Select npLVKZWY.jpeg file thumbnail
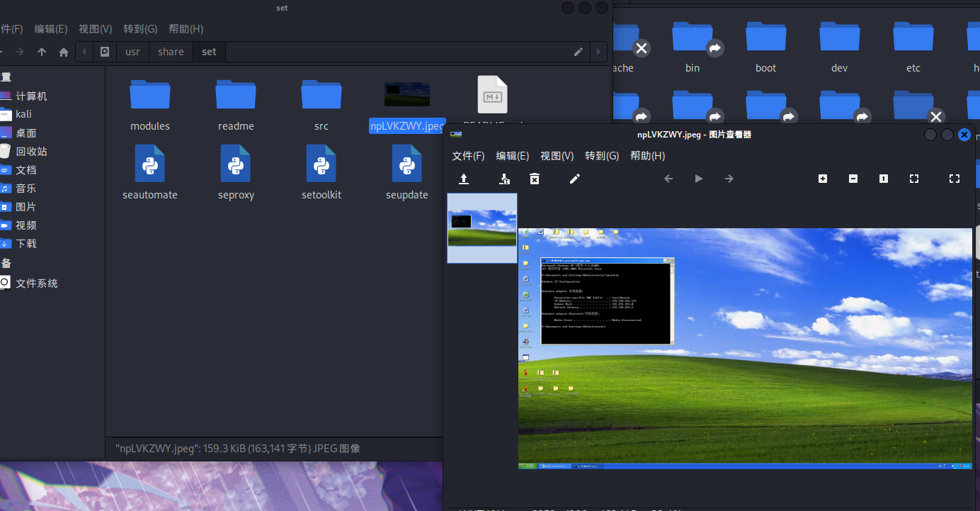980x511 pixels. (x=407, y=94)
